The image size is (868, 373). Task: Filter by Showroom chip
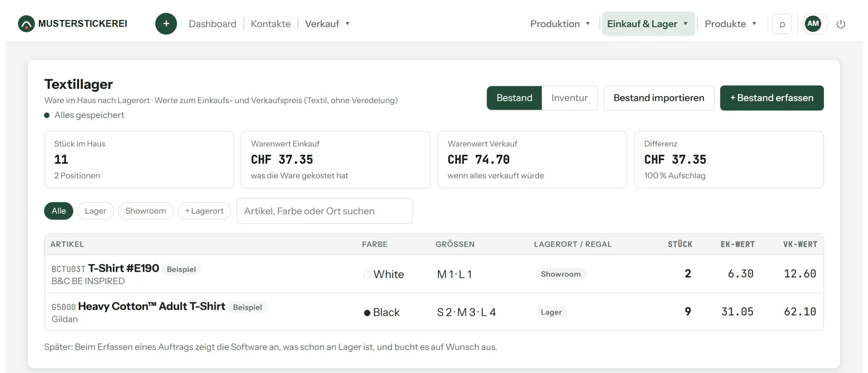pyautogui.click(x=145, y=211)
